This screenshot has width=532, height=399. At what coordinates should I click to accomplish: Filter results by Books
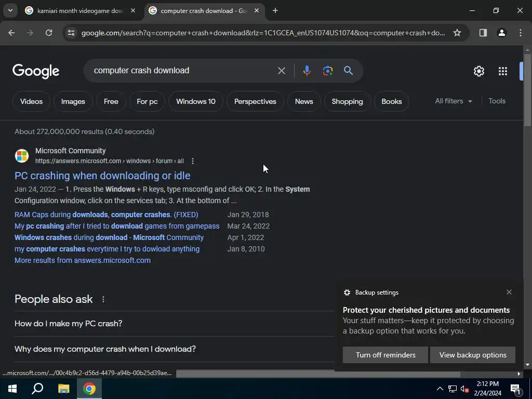point(392,101)
